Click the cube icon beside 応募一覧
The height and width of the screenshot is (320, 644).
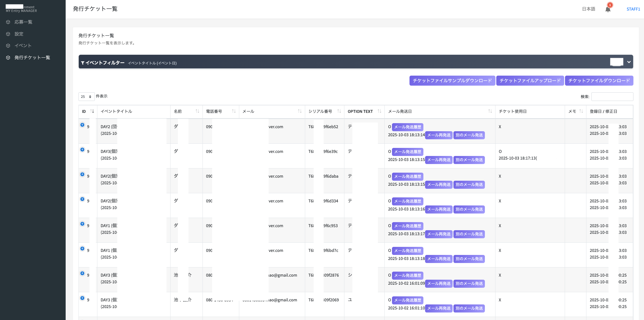point(8,22)
